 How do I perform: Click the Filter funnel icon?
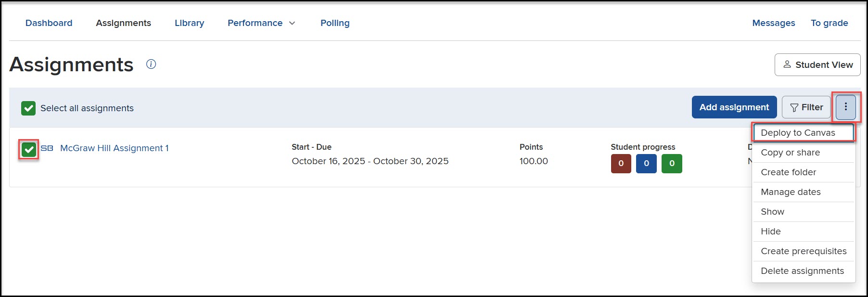coord(794,107)
